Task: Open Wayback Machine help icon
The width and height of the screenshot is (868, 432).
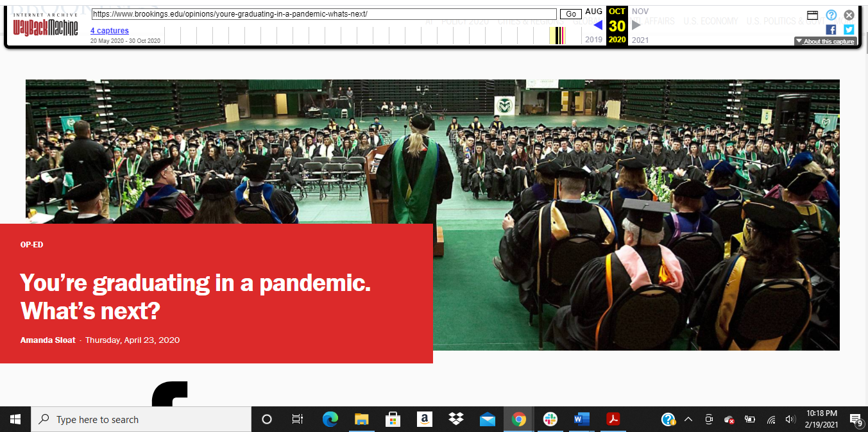Action: [831, 15]
